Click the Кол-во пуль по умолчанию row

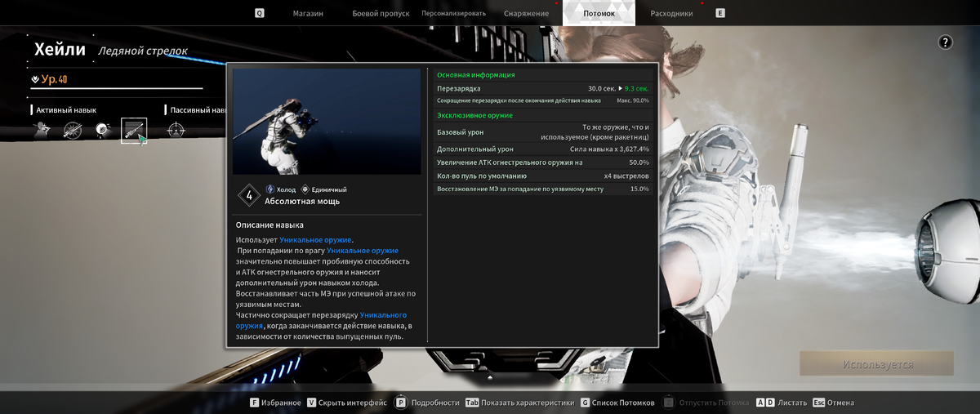543,176
